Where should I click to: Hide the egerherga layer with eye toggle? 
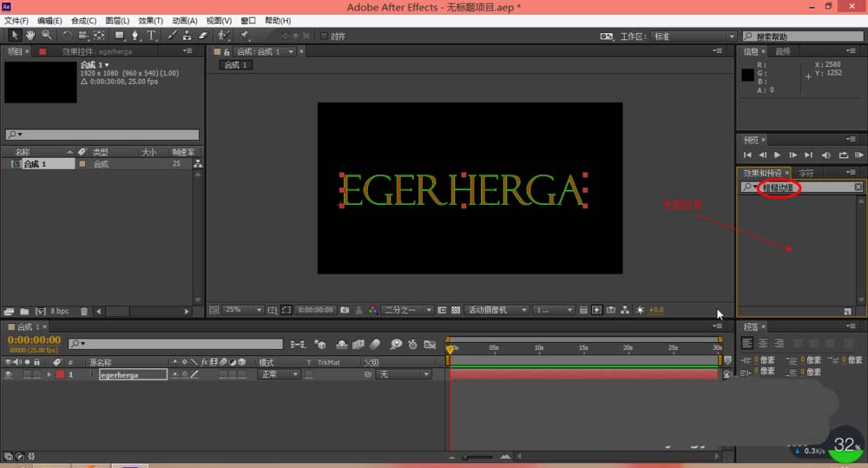(9, 375)
